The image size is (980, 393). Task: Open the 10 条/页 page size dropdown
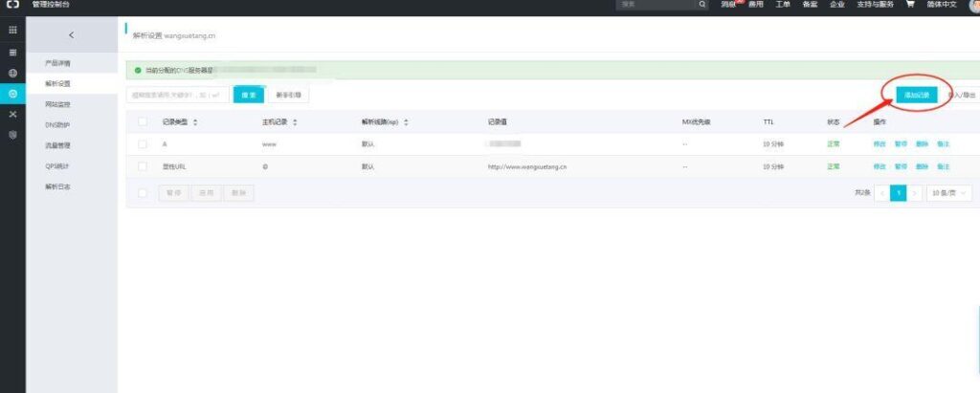coord(948,194)
